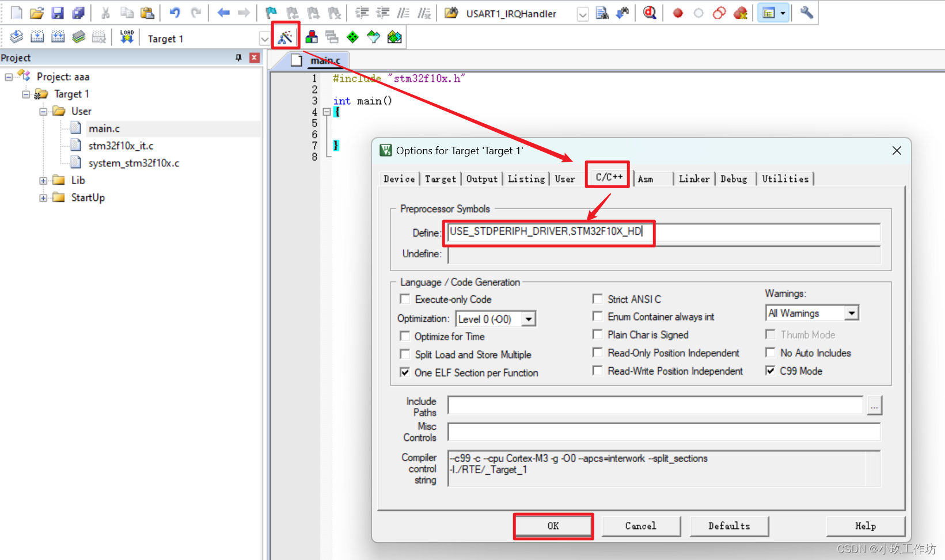Open File Extensions and Environment icon
The width and height of the screenshot is (945, 560).
[x=312, y=37]
